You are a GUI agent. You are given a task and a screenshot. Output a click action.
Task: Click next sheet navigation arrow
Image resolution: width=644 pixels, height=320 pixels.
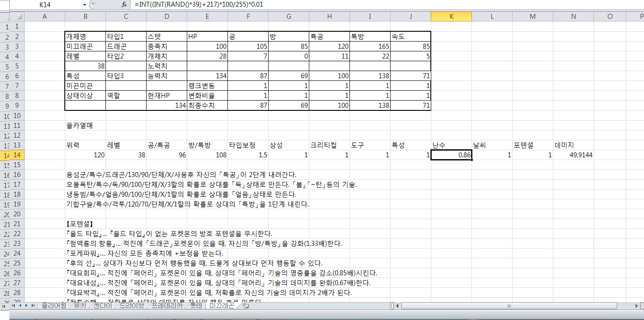pyautogui.click(x=27, y=306)
